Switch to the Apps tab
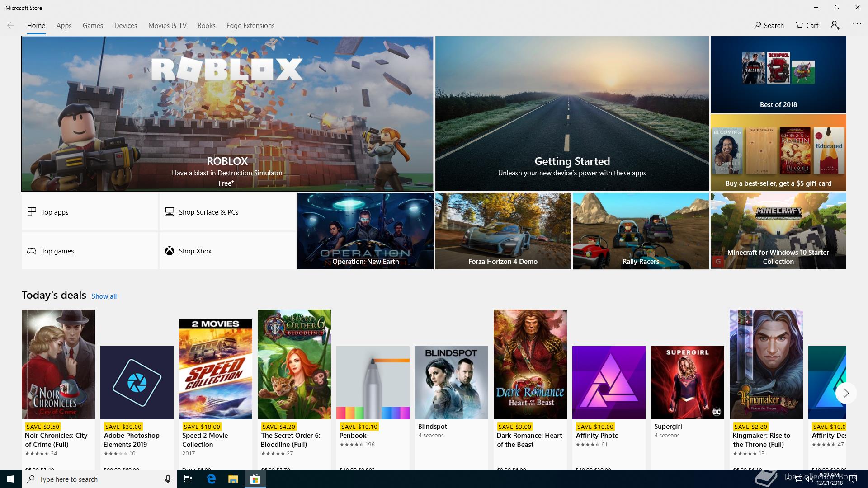868x488 pixels. 64,26
